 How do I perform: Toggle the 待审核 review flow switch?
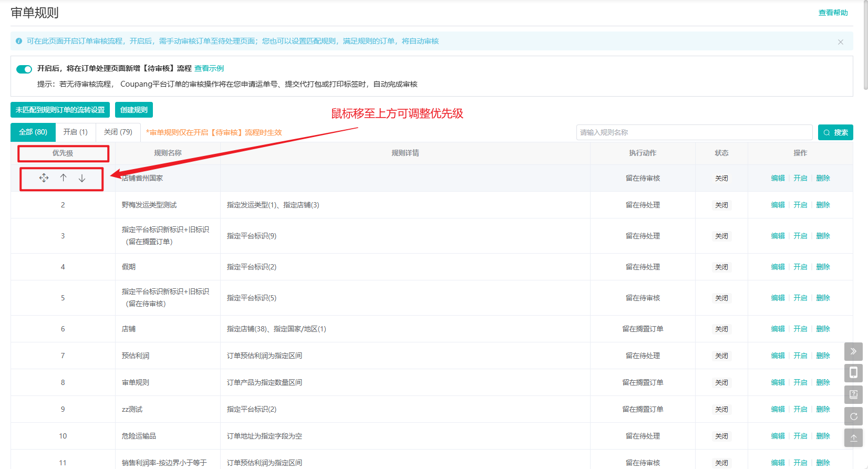[24, 69]
